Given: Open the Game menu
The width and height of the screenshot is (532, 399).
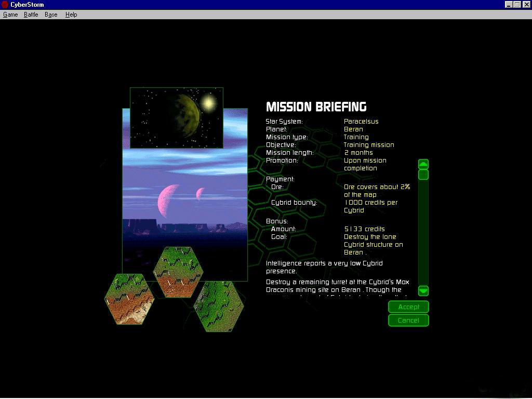Looking at the screenshot, I should (10, 15).
